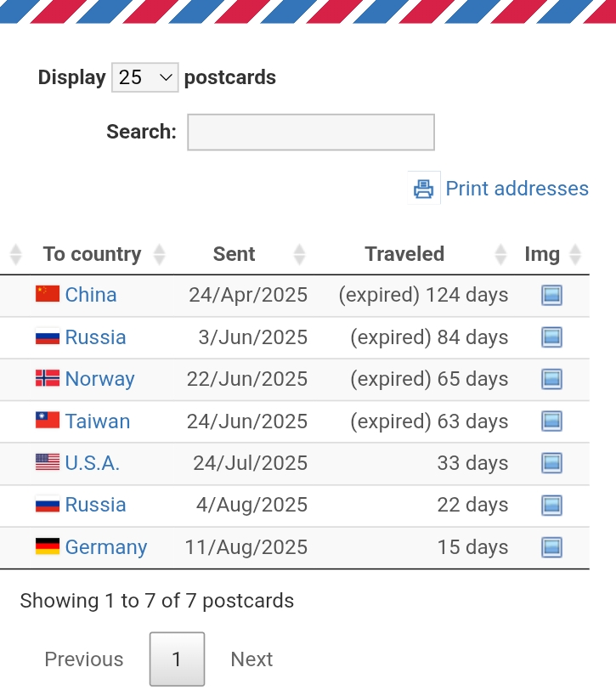The image size is (616, 690).
Task: Open the postcards display count dropdown
Action: 144,78
